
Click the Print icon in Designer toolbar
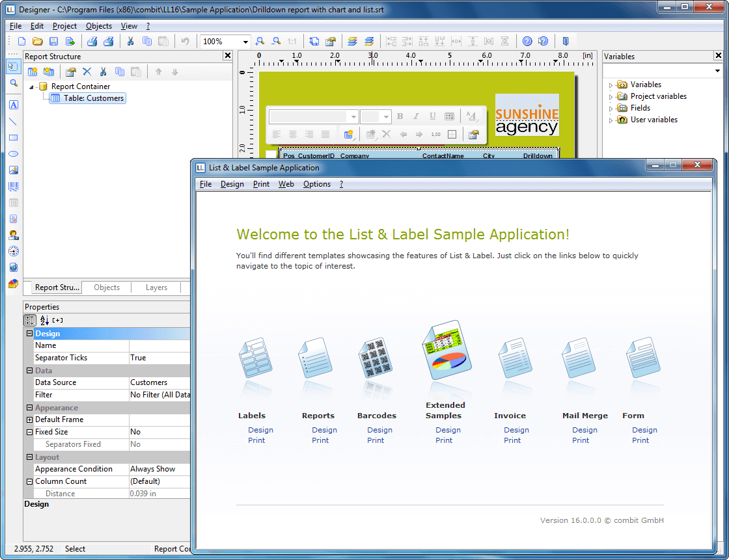point(92,42)
